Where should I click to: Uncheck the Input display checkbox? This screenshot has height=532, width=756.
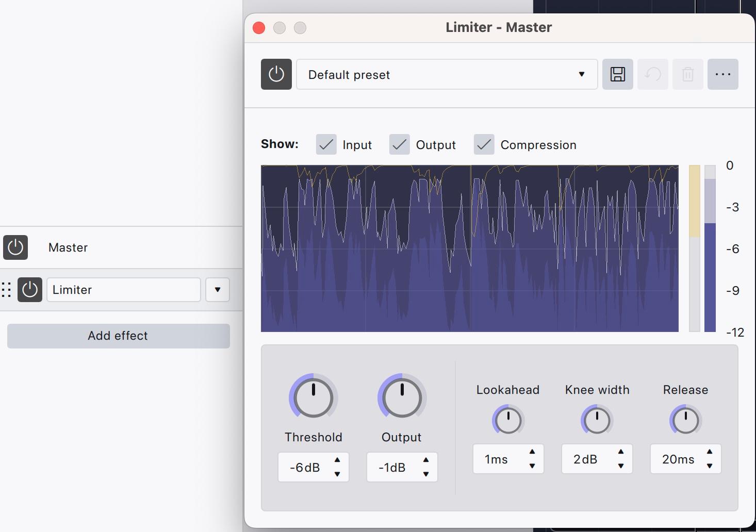(x=326, y=145)
